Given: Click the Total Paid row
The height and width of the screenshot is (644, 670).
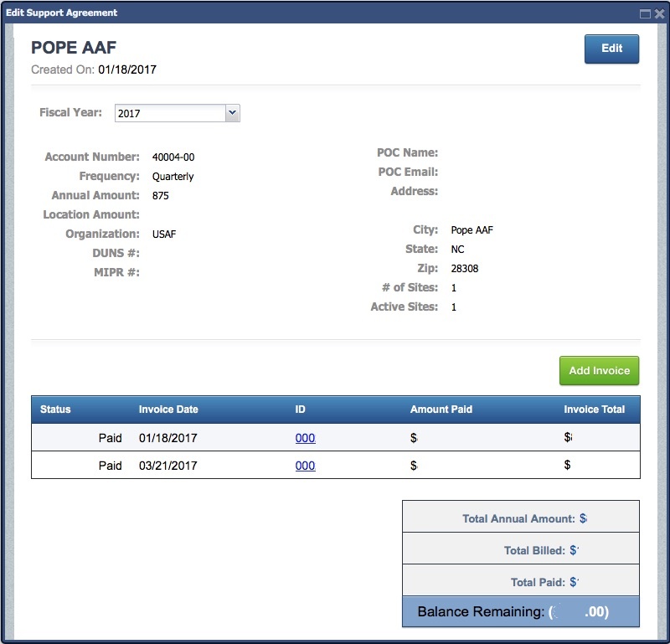Looking at the screenshot, I should coord(520,582).
